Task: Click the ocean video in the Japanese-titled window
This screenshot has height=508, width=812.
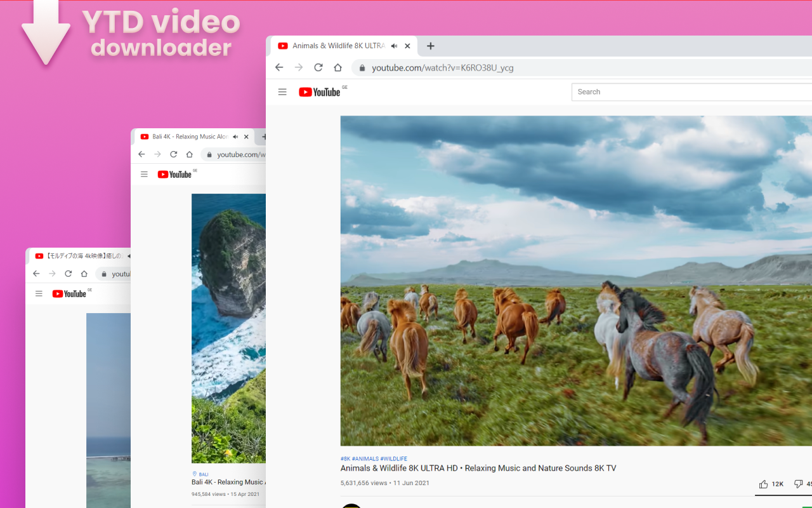Action: (x=108, y=410)
